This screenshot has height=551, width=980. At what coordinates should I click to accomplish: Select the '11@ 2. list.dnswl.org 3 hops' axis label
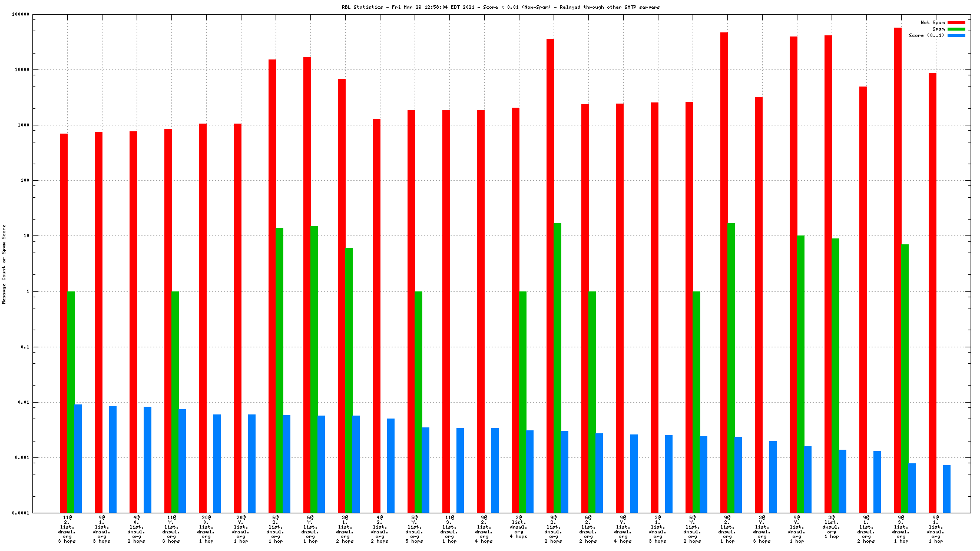coord(67,529)
